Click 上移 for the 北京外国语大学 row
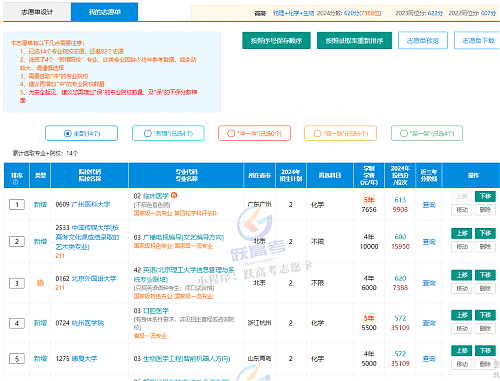Image resolution: width=500 pixels, height=381 pixels. (x=462, y=275)
